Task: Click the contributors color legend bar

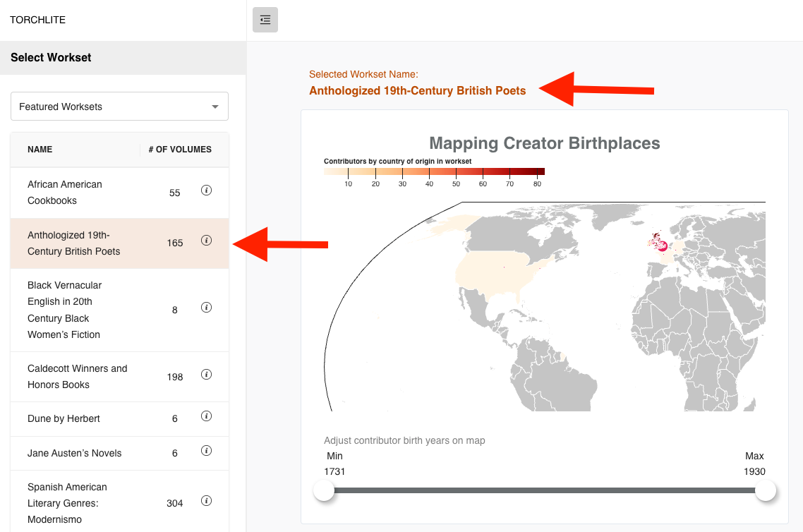Action: pos(434,171)
